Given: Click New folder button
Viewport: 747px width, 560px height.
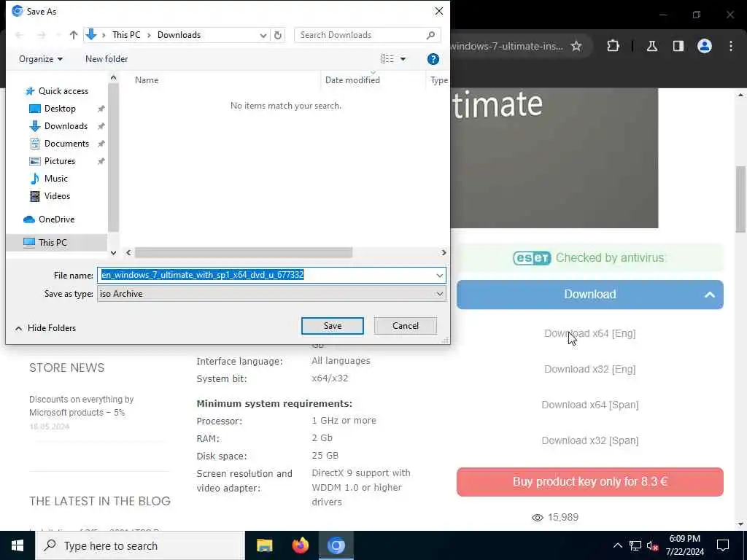Looking at the screenshot, I should point(107,59).
